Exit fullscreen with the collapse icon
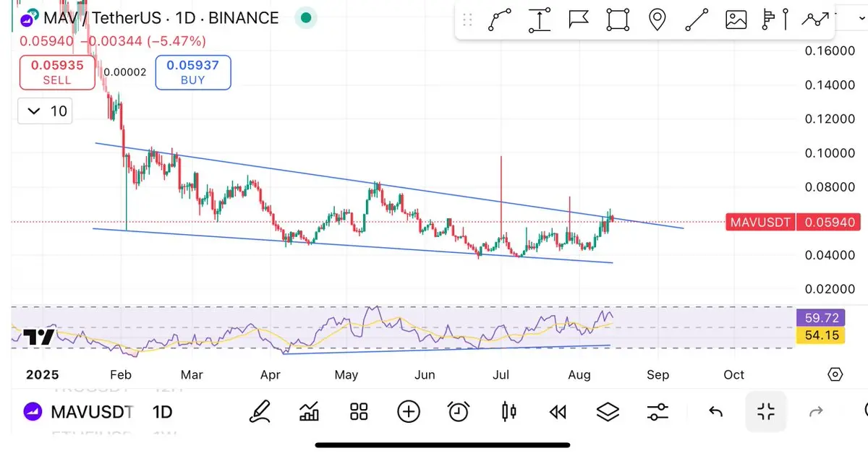868x456 pixels. pyautogui.click(x=766, y=412)
